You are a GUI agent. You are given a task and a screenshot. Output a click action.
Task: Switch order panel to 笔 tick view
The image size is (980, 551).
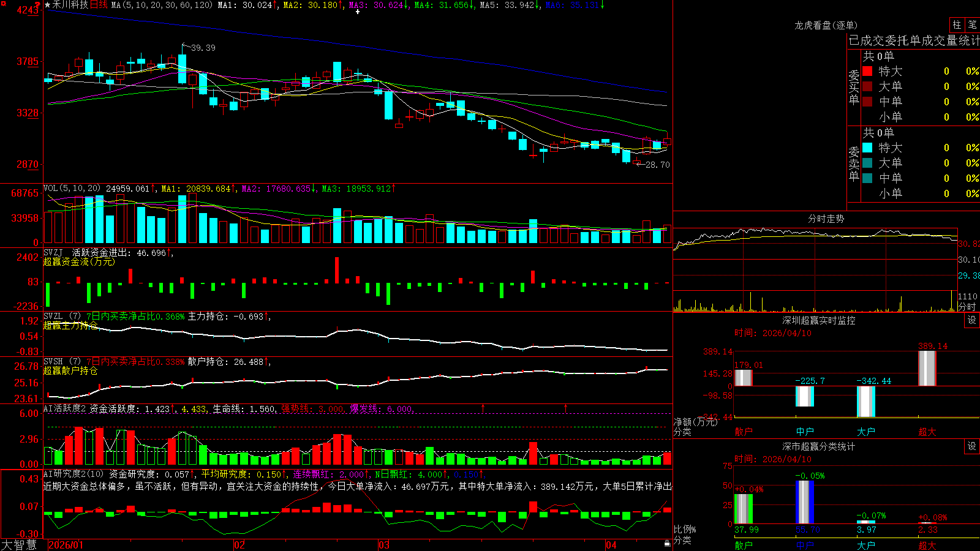973,24
